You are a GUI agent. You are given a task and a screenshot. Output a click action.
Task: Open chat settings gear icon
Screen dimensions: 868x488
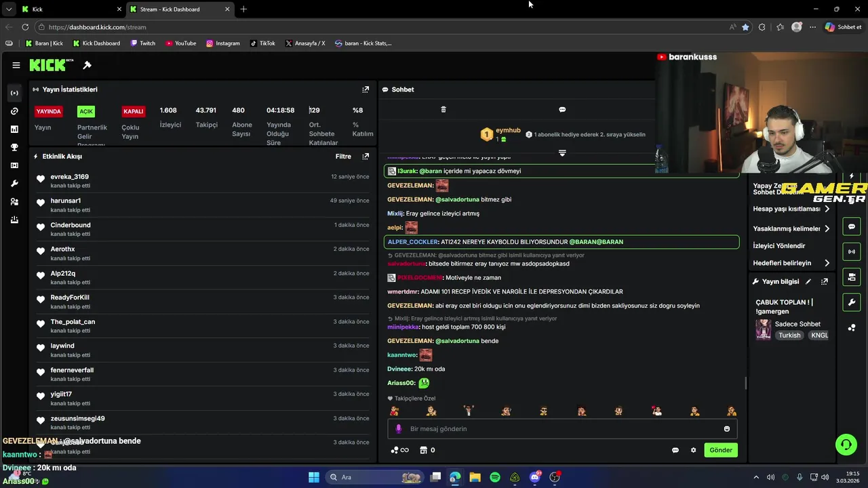(x=693, y=450)
